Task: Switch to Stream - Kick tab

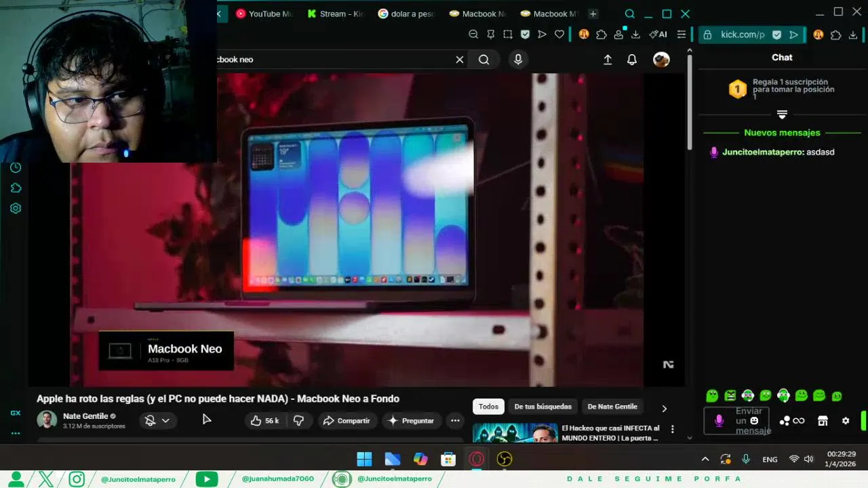Action: [x=335, y=14]
